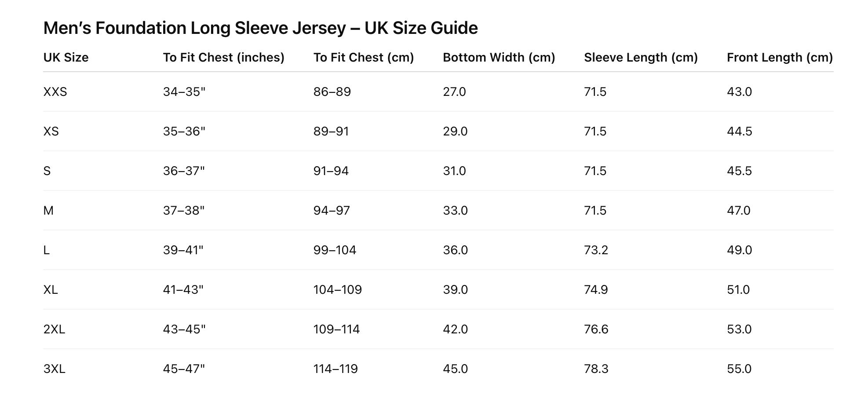Image resolution: width=868 pixels, height=402 pixels.
Task: Click the 78.3 sleeve length value
Action: pyautogui.click(x=596, y=369)
